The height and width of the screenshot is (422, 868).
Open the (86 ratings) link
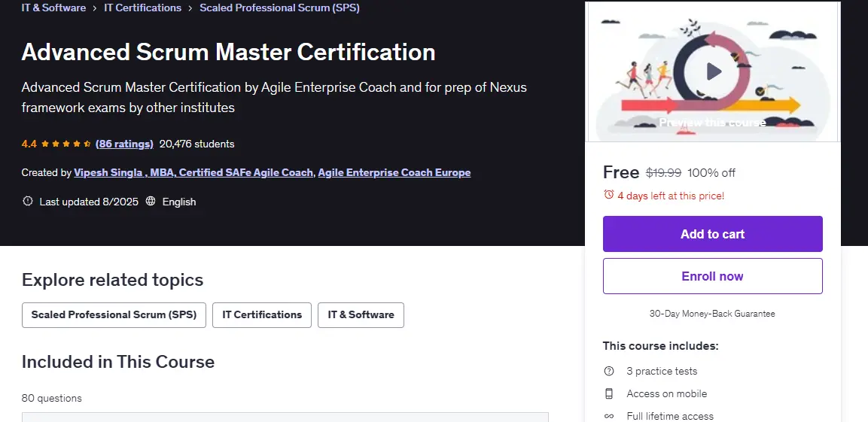124,144
